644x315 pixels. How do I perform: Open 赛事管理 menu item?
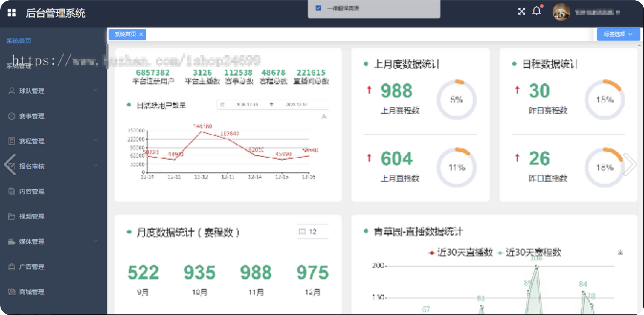pyautogui.click(x=32, y=116)
